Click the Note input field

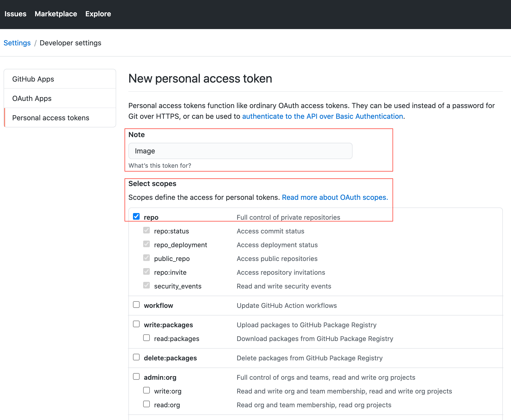coord(240,151)
